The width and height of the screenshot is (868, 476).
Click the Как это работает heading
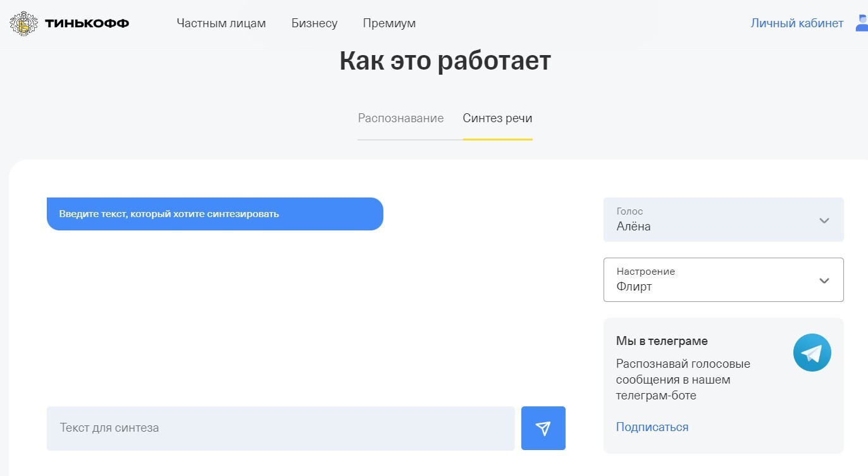445,61
